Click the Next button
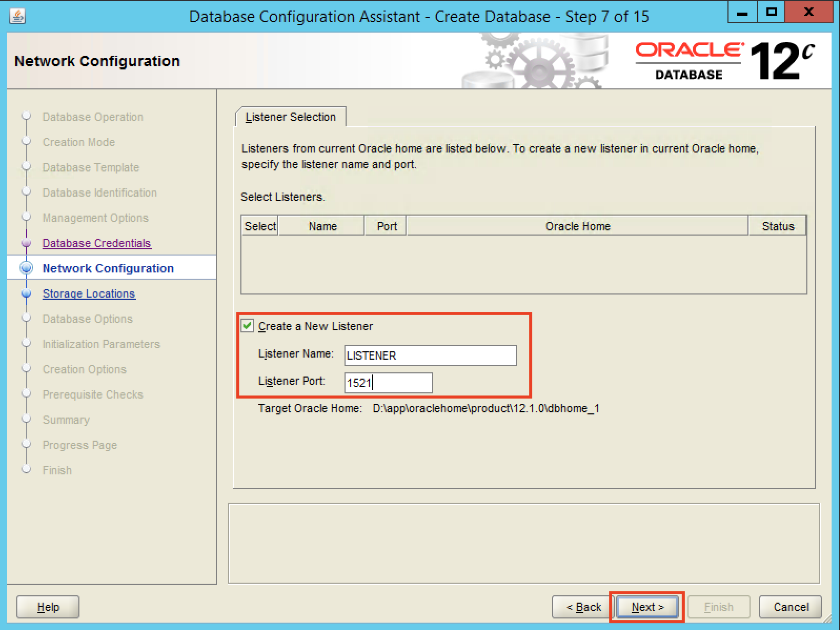Image resolution: width=840 pixels, height=630 pixels. point(647,607)
